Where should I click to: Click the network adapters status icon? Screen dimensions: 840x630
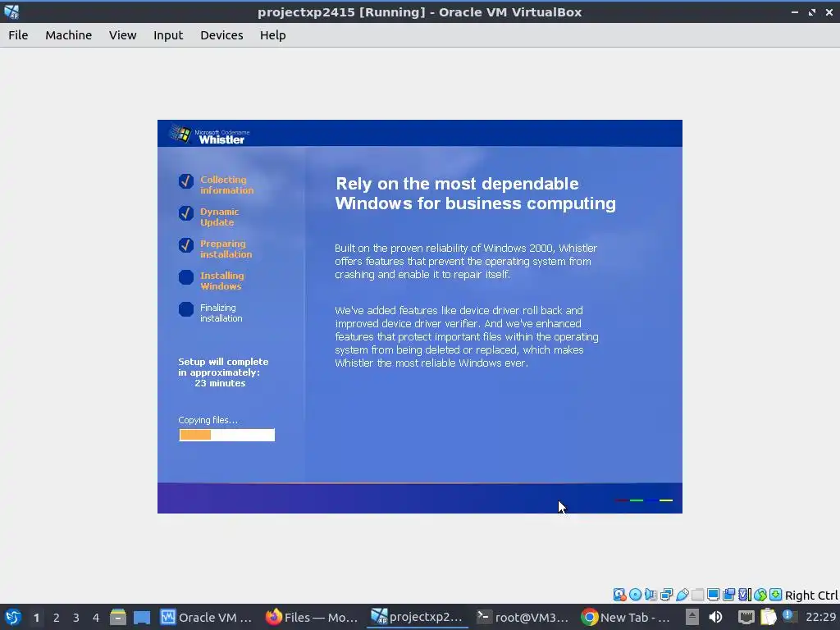666,595
